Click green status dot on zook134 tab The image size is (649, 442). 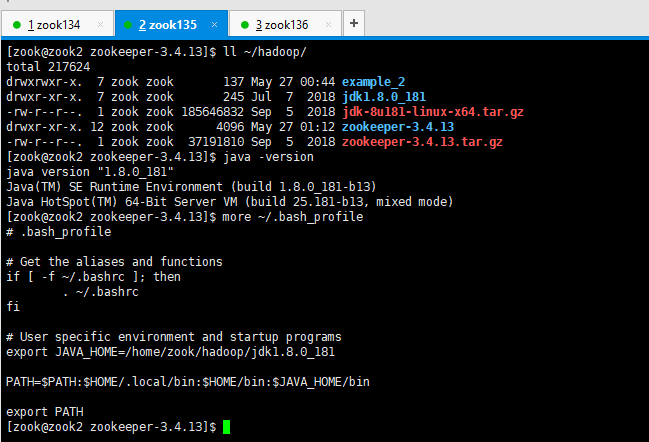coord(17,25)
